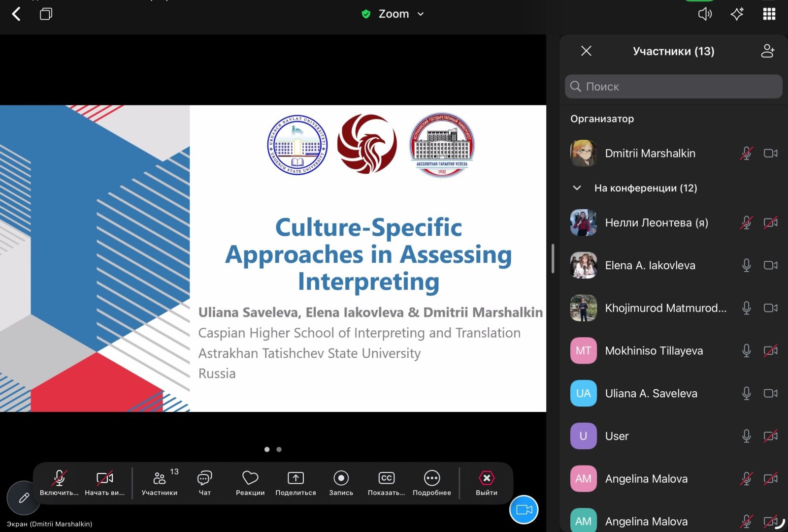Collapse the На конференции (12) section
The width and height of the screenshot is (788, 532).
(x=577, y=188)
